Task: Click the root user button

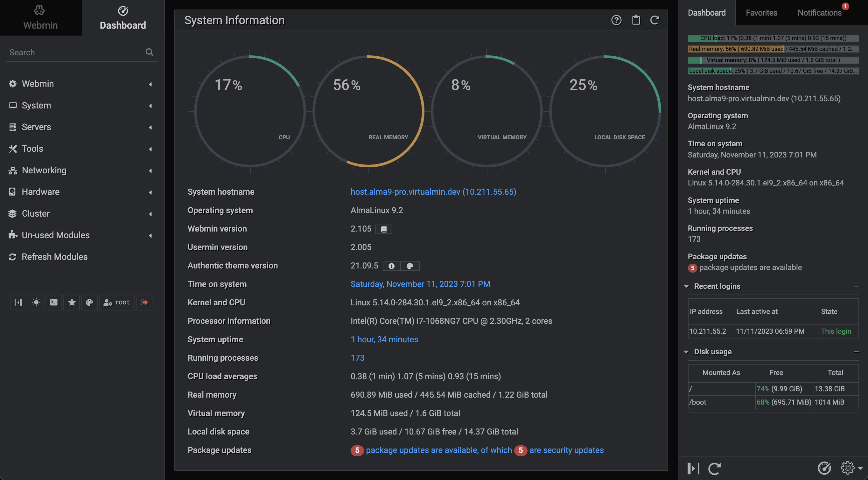Action: [116, 302]
